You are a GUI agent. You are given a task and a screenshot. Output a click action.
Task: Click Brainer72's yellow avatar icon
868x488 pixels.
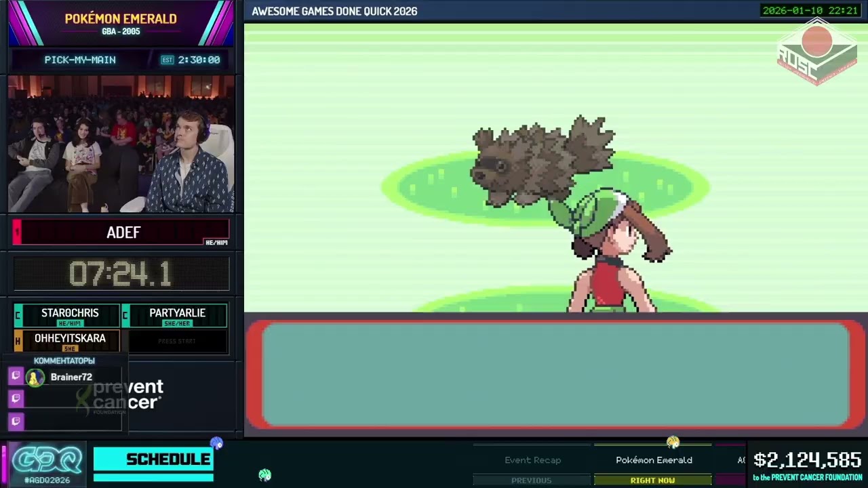pos(35,378)
